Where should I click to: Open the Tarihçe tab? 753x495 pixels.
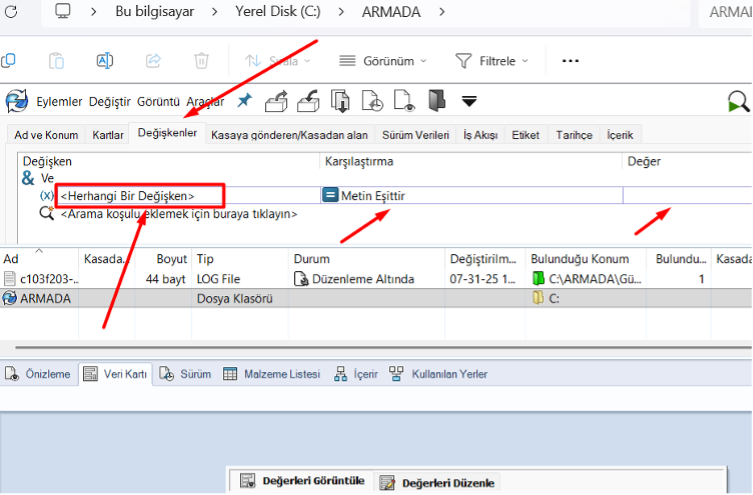[x=574, y=135]
